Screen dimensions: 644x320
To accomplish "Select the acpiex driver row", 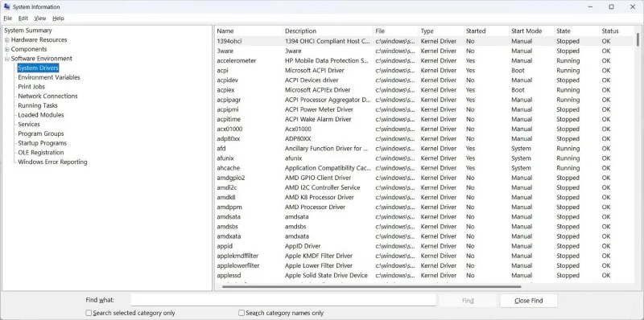I will 424,90.
